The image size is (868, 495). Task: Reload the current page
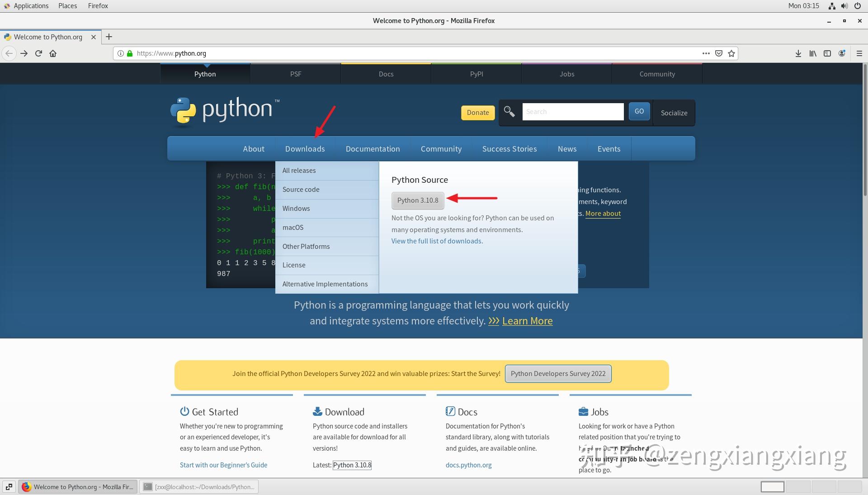coord(38,53)
